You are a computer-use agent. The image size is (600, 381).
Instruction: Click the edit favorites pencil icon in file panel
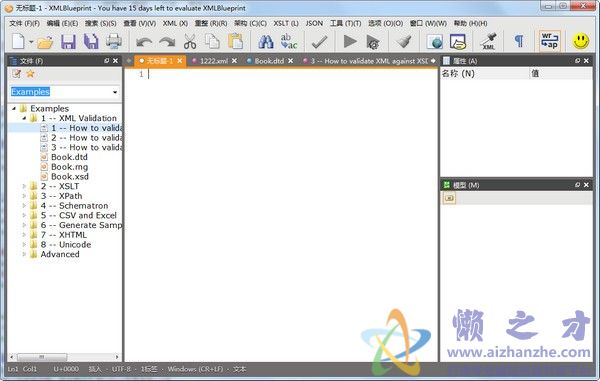(x=16, y=73)
